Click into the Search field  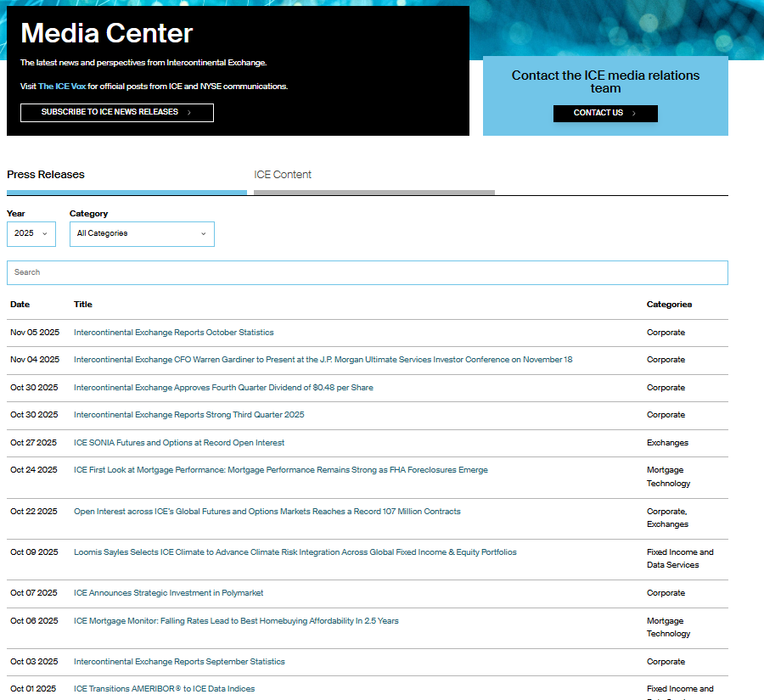[x=367, y=272]
